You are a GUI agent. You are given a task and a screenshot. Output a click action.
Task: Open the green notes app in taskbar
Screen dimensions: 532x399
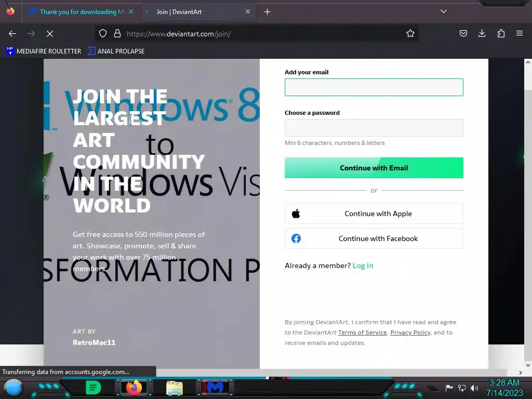[94, 388]
